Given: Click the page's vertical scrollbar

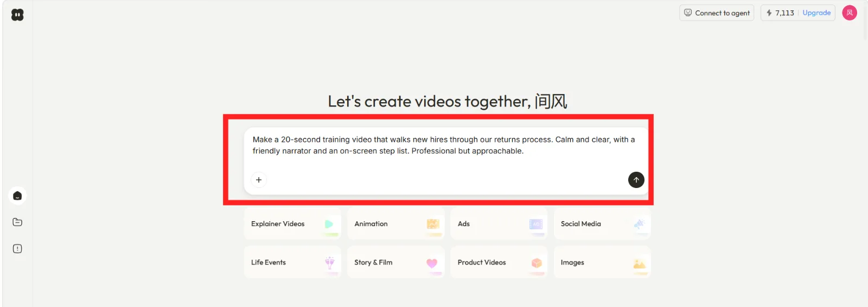Looking at the screenshot, I should pyautogui.click(x=865, y=20).
